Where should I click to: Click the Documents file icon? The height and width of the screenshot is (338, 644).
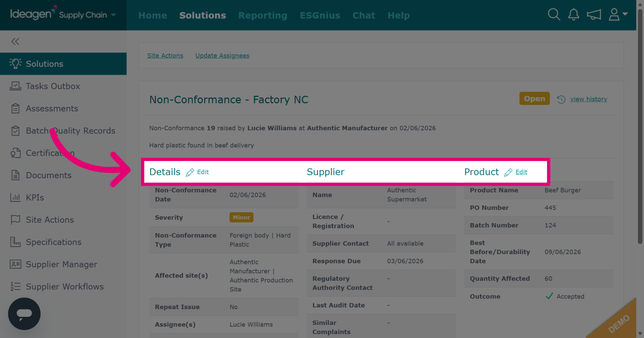tap(15, 175)
